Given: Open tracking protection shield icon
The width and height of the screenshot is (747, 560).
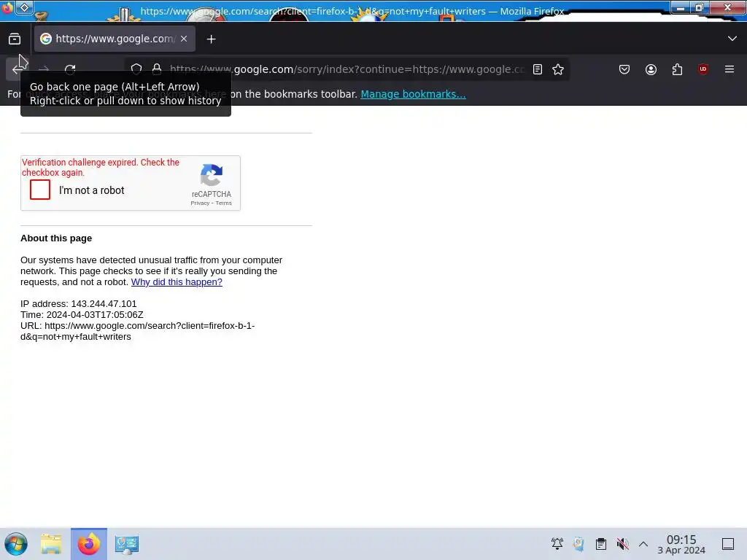Looking at the screenshot, I should pos(136,69).
